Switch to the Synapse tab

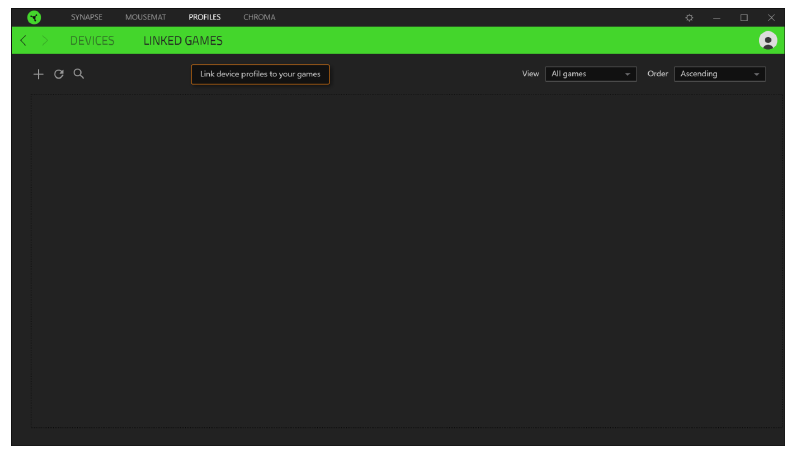(x=87, y=17)
